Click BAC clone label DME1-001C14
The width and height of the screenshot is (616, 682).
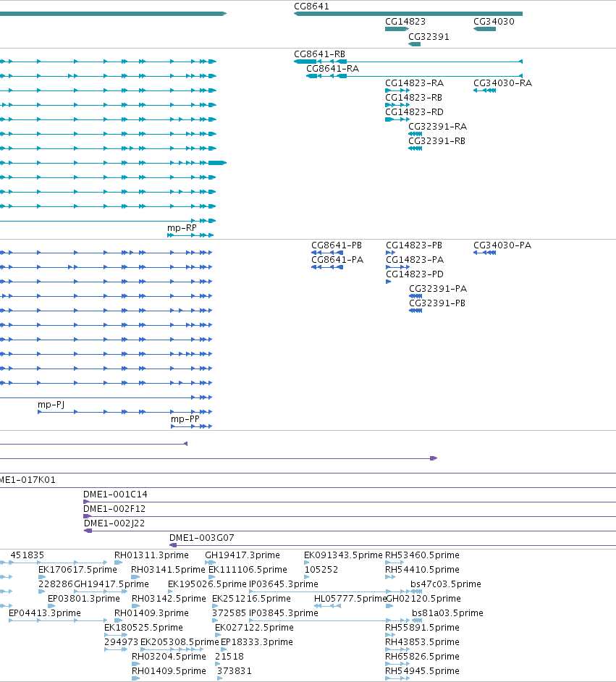(x=115, y=494)
